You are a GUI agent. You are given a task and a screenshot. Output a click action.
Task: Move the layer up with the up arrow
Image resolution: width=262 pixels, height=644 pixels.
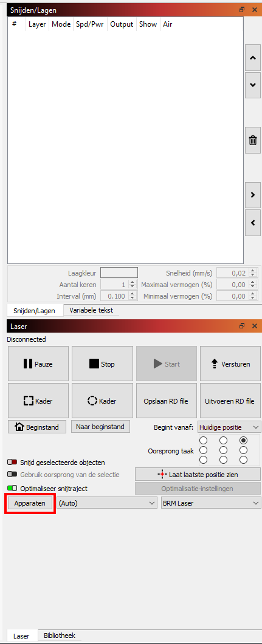(x=252, y=58)
